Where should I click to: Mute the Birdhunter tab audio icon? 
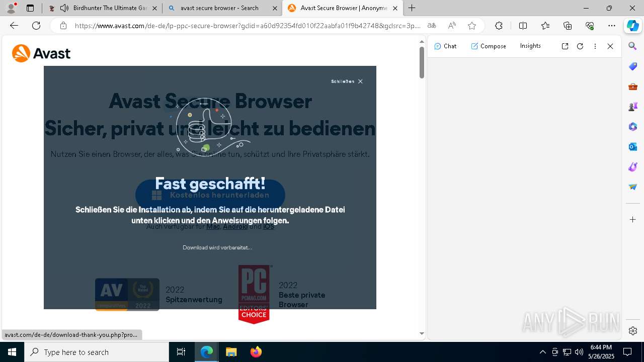[x=64, y=8]
